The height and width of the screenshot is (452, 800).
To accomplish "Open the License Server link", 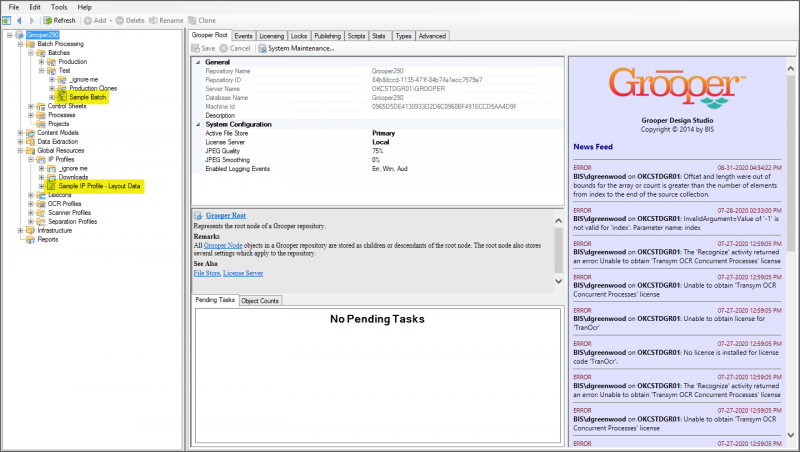I will [243, 273].
